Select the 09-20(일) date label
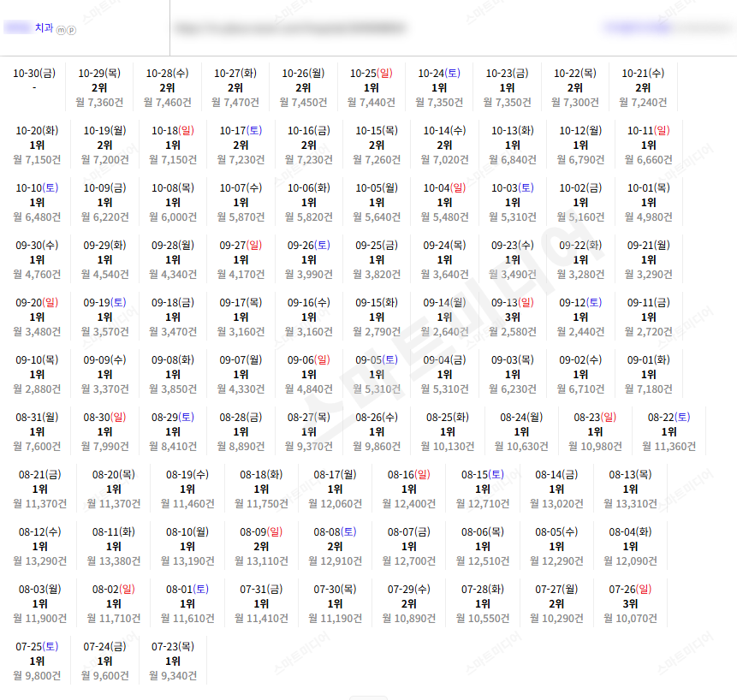Image resolution: width=737 pixels, height=700 pixels. [37, 303]
